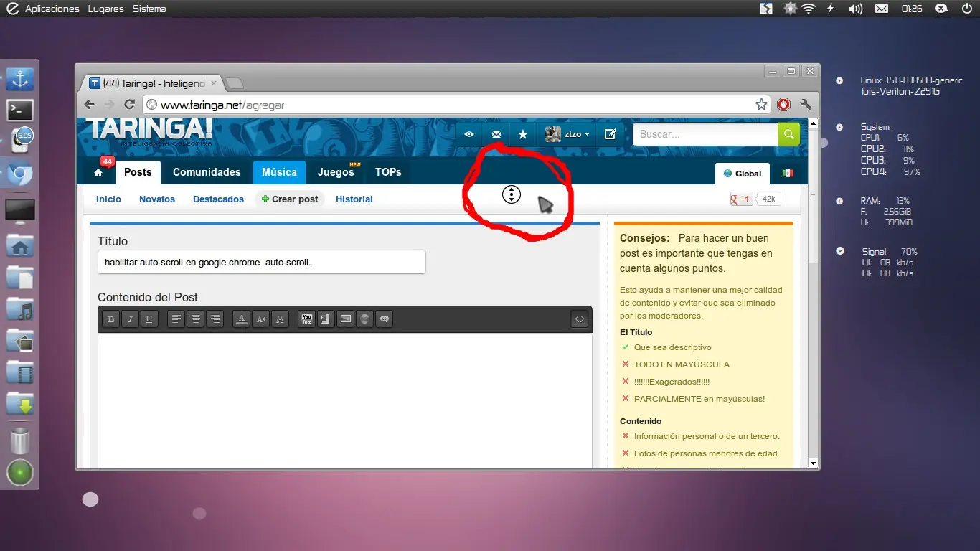The image size is (980, 551).
Task: Open the power/shutdown menu
Action: click(965, 9)
